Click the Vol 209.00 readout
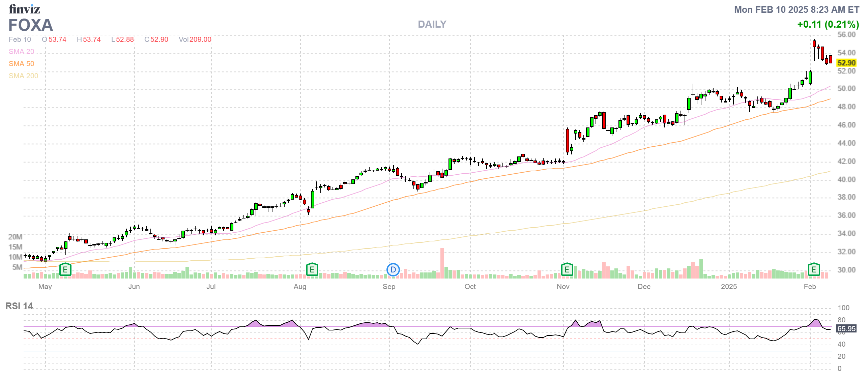This screenshot has width=868, height=379. point(195,39)
